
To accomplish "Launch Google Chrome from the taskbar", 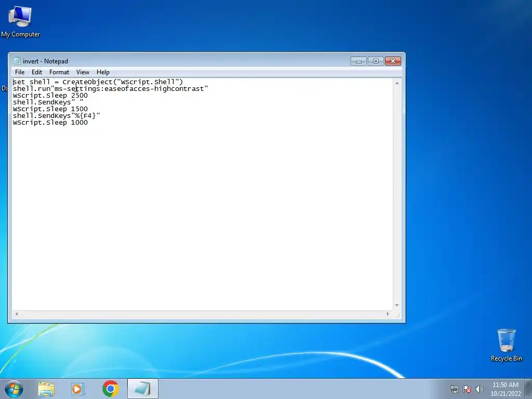I will 111,389.
